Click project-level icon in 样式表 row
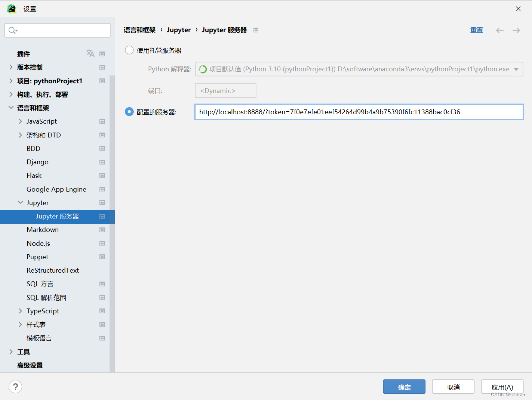532x400 pixels. 102,325
